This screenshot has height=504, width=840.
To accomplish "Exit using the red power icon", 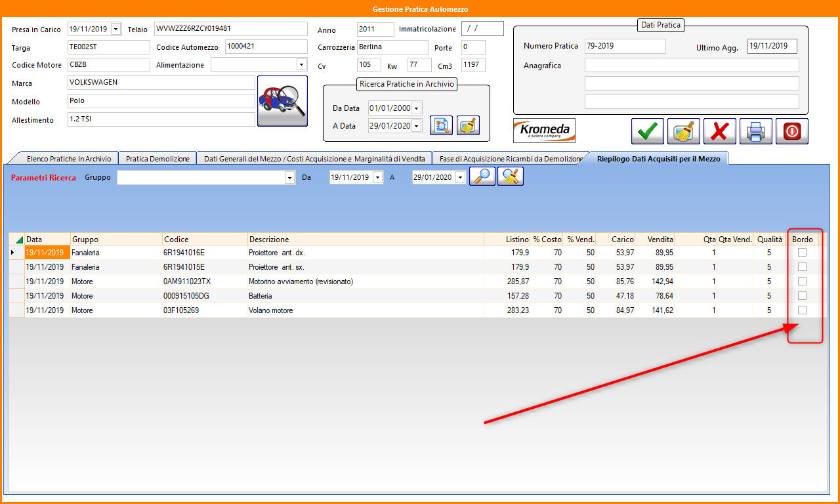I will (792, 131).
